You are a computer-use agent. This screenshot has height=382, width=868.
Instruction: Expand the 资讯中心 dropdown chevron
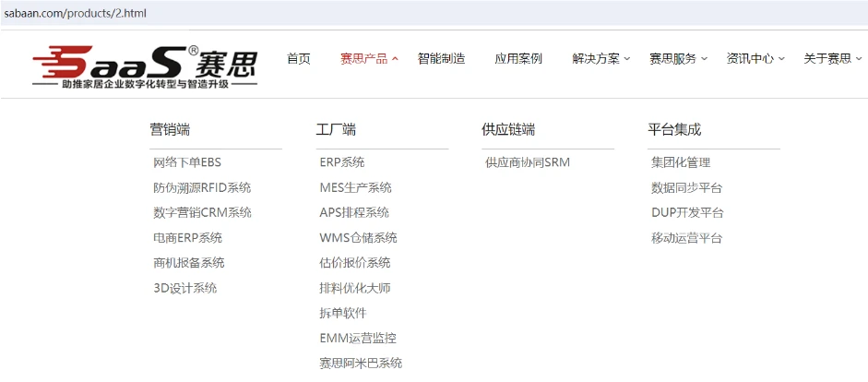(781, 59)
